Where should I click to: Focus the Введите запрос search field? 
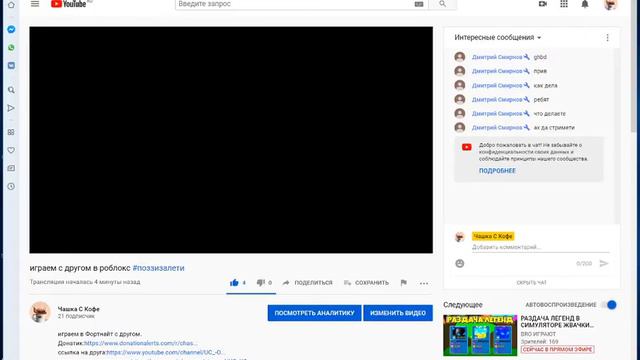coord(294,4)
